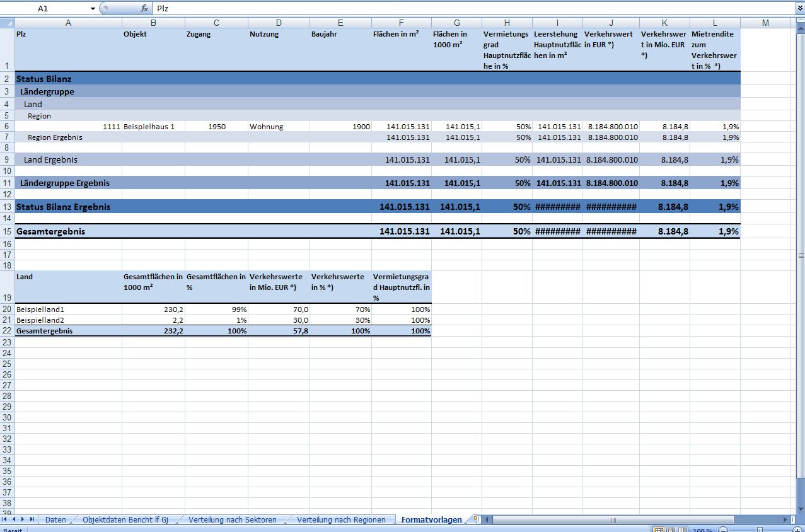Click the Status Bilanz Ergebnis label
805x532 pixels.
(x=64, y=207)
